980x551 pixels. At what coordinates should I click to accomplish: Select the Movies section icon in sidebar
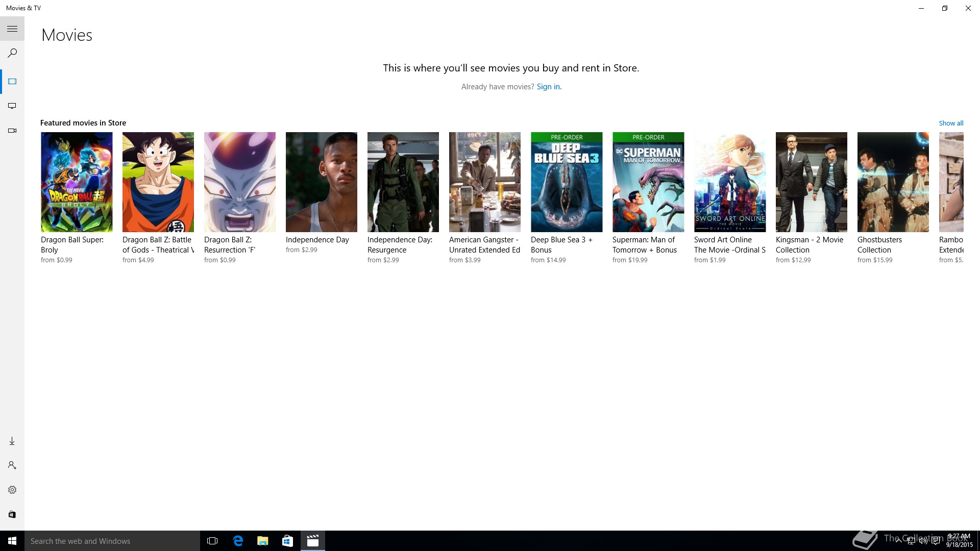12,82
